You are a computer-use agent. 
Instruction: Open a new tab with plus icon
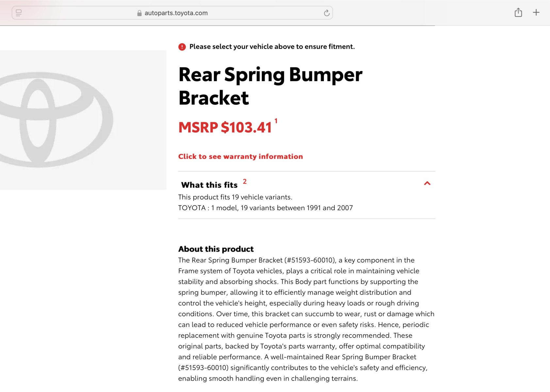click(x=536, y=13)
